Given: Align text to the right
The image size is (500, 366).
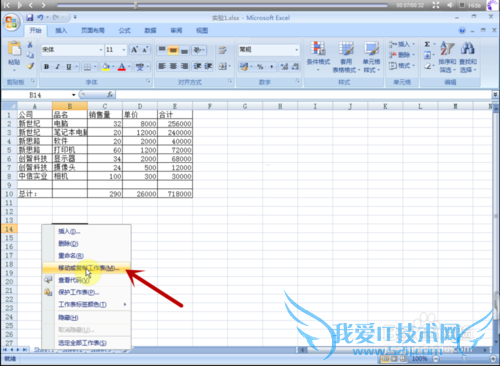Looking at the screenshot, I should (x=184, y=66).
